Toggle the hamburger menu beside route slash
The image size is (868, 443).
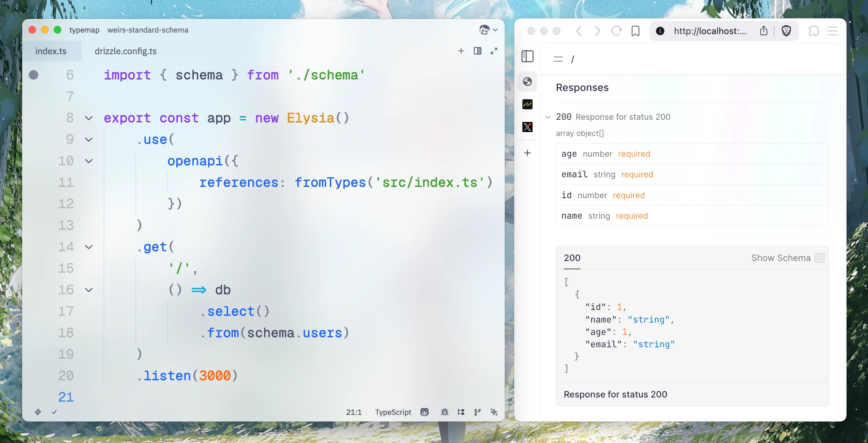[558, 59]
